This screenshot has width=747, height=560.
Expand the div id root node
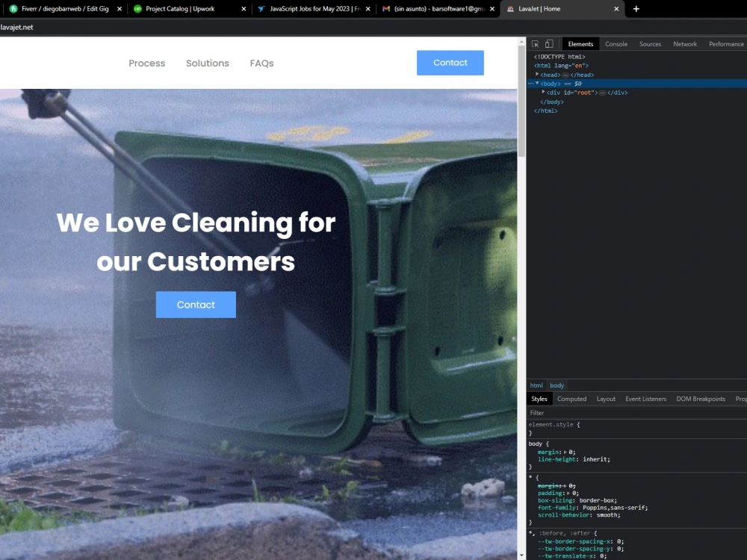(543, 93)
